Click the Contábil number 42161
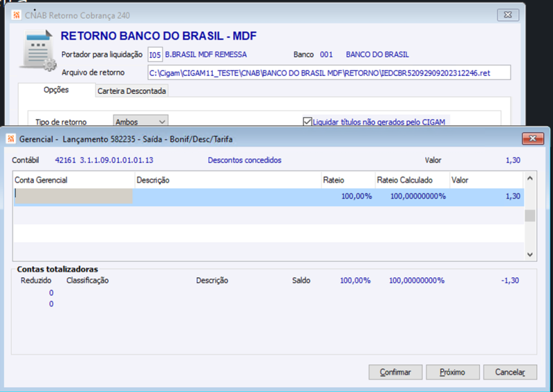The width and height of the screenshot is (553, 392). 65,160
